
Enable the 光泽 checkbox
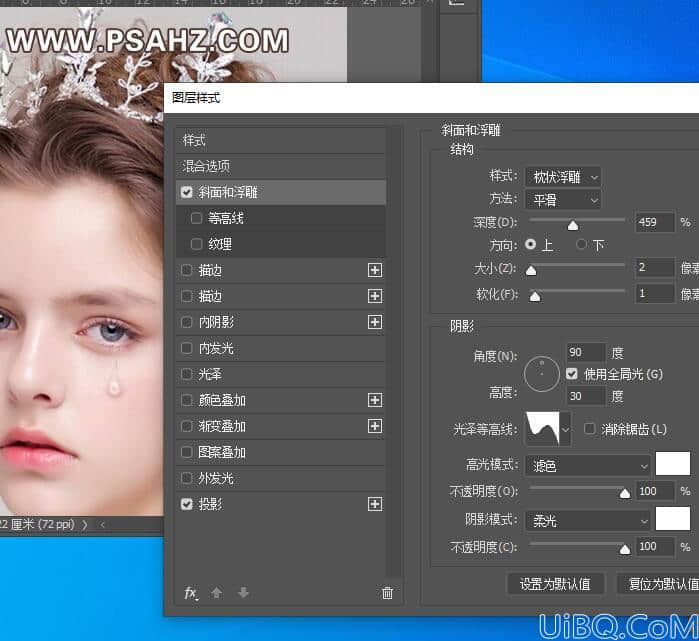pyautogui.click(x=187, y=374)
